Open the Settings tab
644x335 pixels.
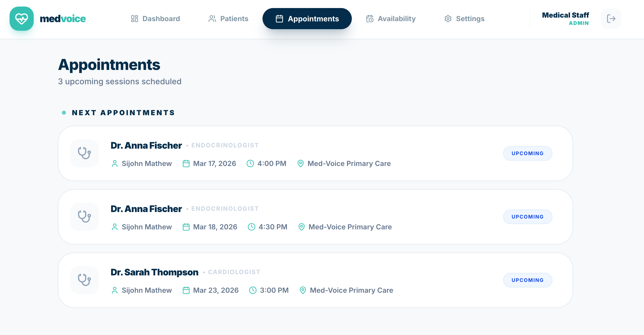[464, 19]
